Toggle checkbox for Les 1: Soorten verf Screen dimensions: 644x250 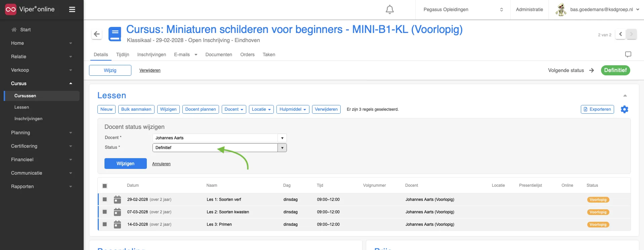105,200
